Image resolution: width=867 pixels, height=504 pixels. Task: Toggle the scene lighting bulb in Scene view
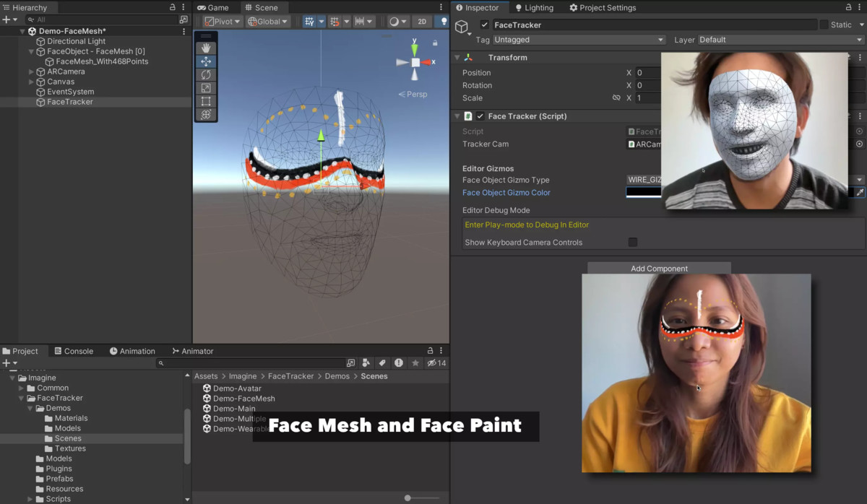point(444,21)
